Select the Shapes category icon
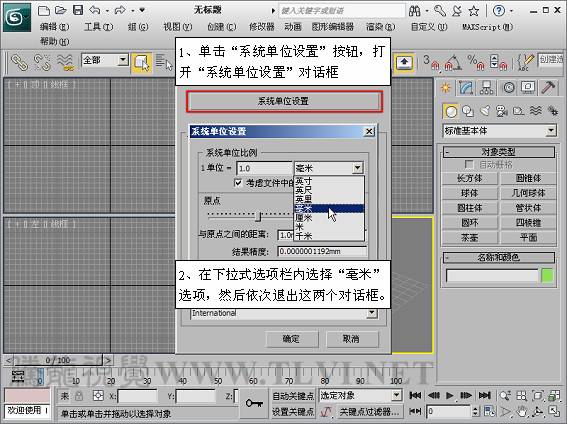Screen dimensions: 567x424 (468, 111)
